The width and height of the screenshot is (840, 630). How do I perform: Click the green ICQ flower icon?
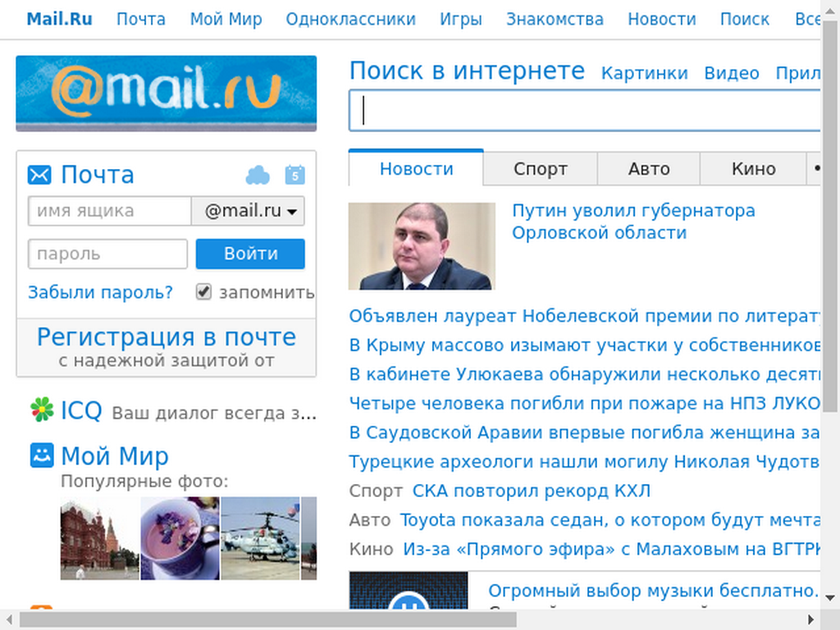(42, 410)
